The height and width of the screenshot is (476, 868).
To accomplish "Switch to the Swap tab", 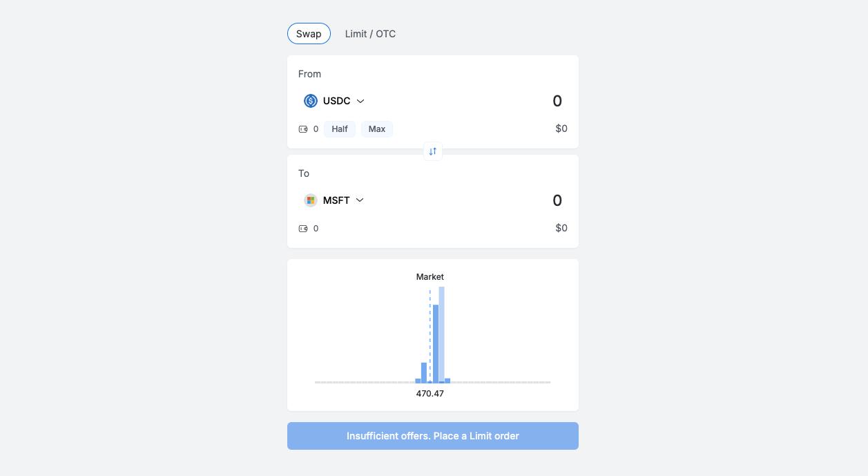I will [309, 34].
